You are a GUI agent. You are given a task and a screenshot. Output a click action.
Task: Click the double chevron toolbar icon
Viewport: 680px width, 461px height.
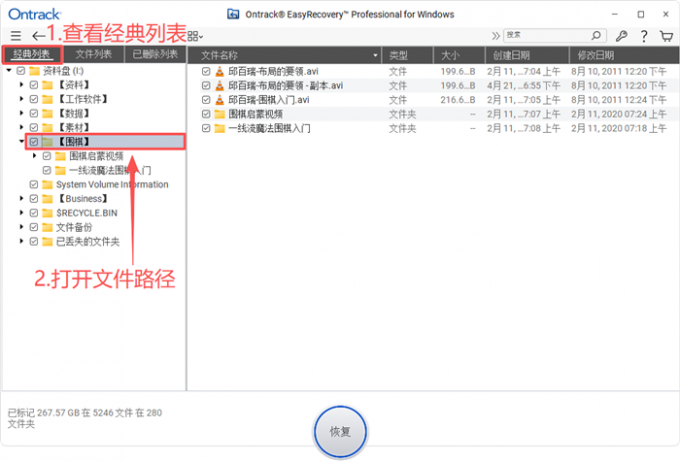(495, 36)
